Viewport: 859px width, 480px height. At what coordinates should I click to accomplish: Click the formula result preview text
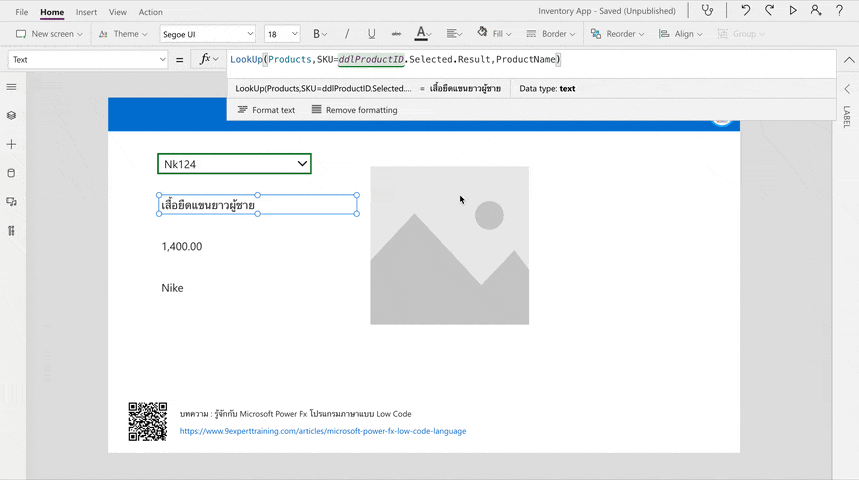[465, 89]
